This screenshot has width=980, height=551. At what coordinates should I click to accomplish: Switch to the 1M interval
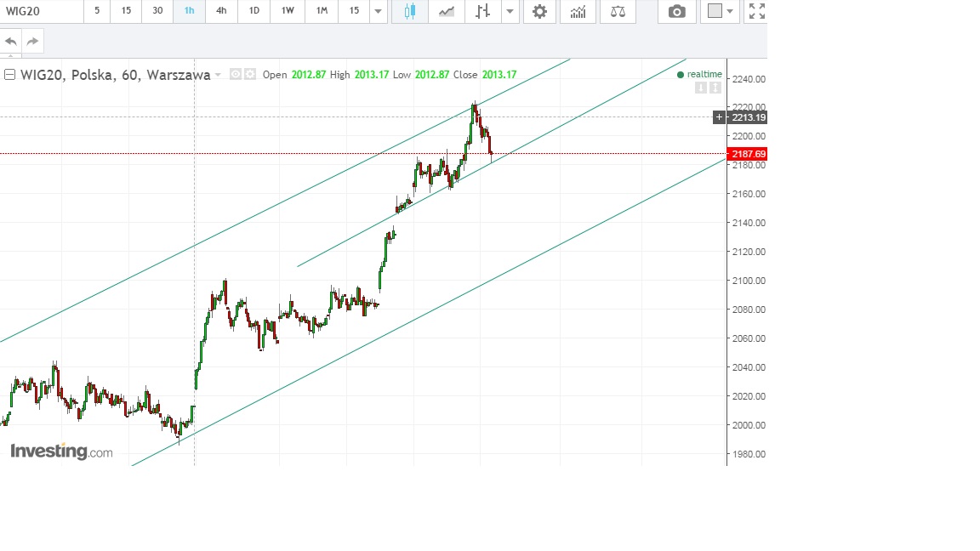(x=322, y=11)
